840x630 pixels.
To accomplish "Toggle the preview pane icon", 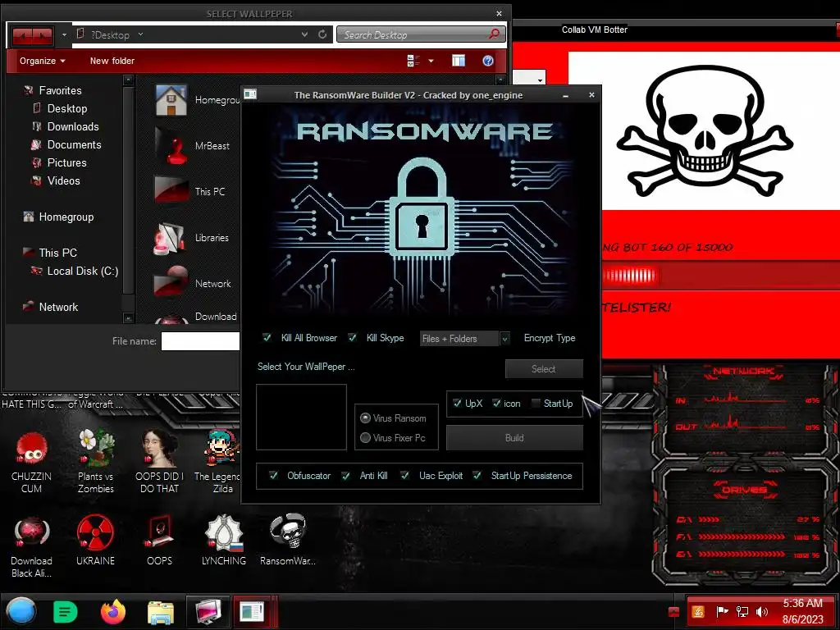I will [459, 61].
